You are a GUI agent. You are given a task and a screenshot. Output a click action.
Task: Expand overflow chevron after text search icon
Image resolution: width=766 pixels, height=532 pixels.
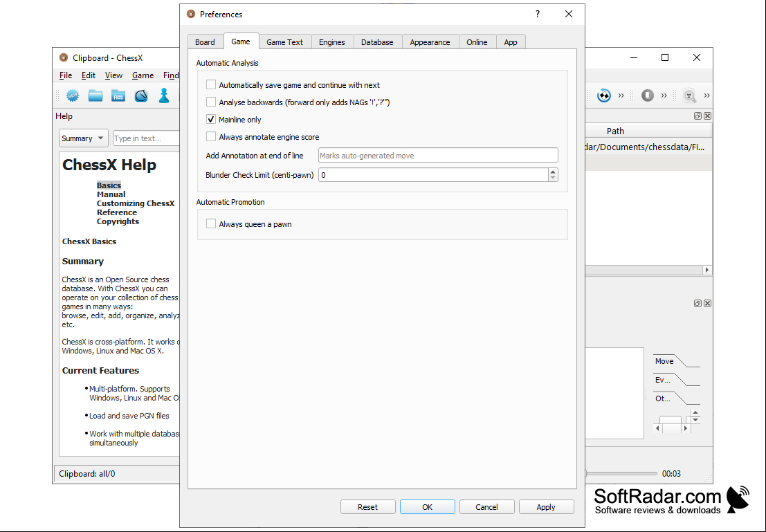pyautogui.click(x=707, y=95)
